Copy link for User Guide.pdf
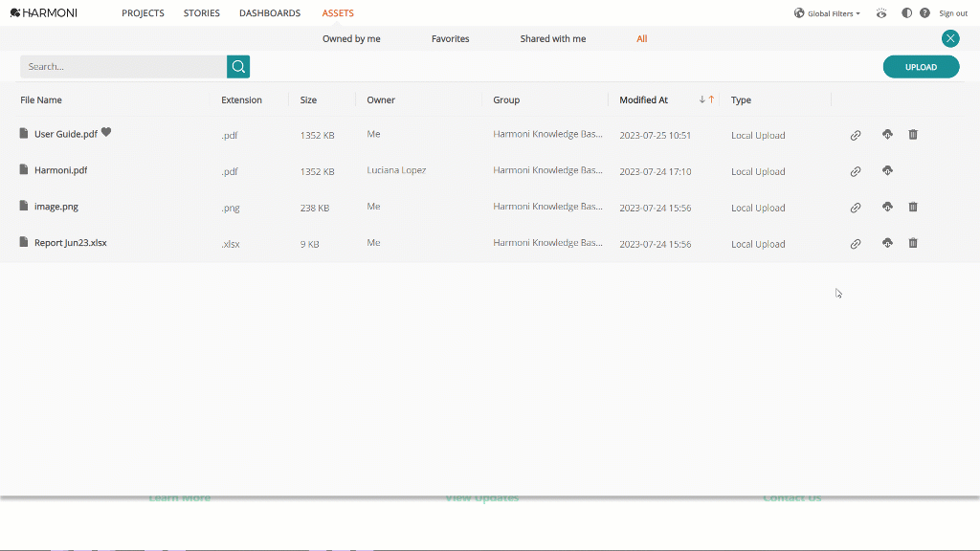The image size is (980, 551). pyautogui.click(x=856, y=135)
